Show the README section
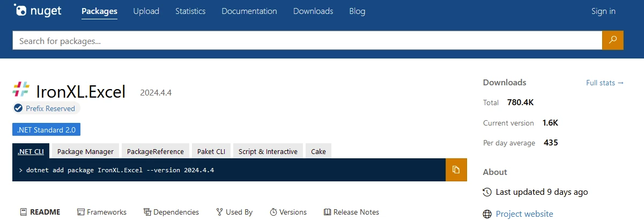Viewport: 644px width, 220px height. coord(40,212)
